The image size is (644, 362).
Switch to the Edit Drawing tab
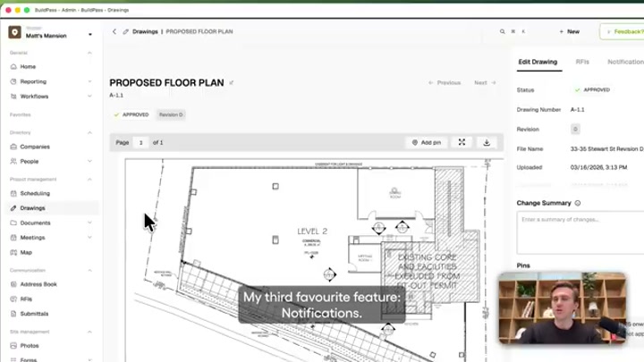[x=538, y=62]
